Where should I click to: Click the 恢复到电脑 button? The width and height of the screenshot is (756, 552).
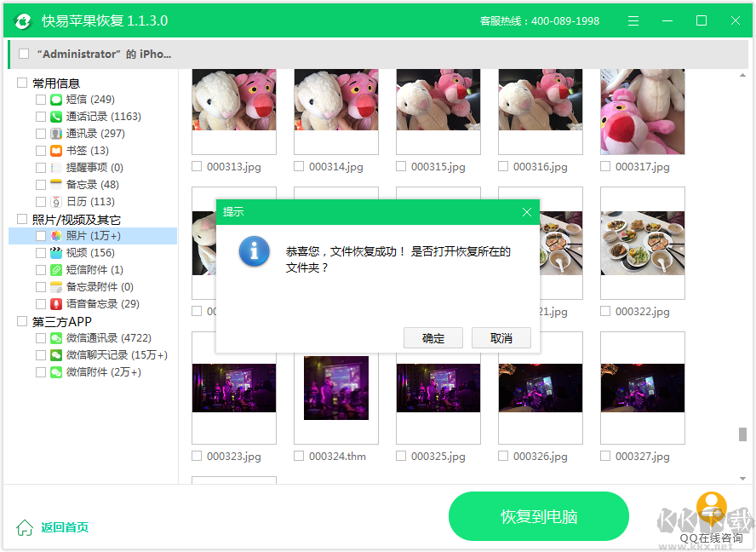tap(539, 516)
